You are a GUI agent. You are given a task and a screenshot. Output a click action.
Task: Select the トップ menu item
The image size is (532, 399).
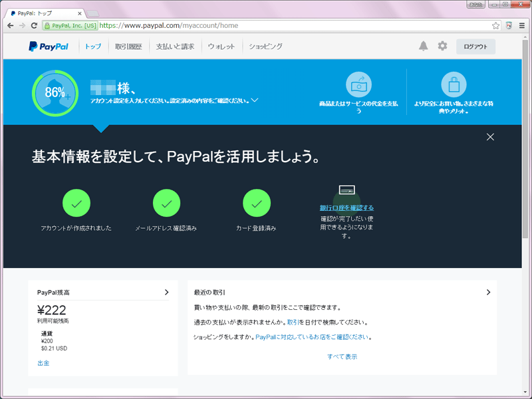point(92,47)
